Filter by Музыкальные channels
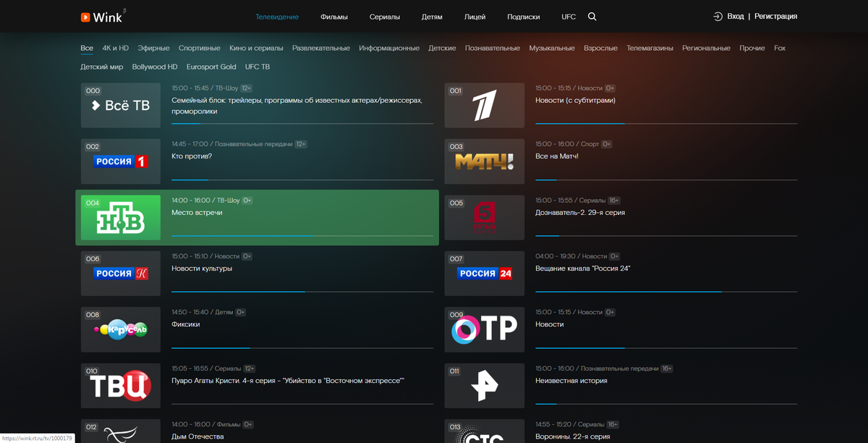This screenshot has height=443, width=868. coord(552,48)
